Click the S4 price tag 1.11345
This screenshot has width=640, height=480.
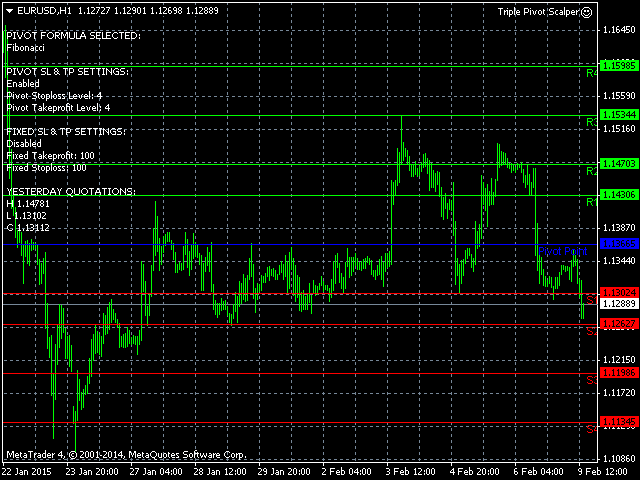619,422
